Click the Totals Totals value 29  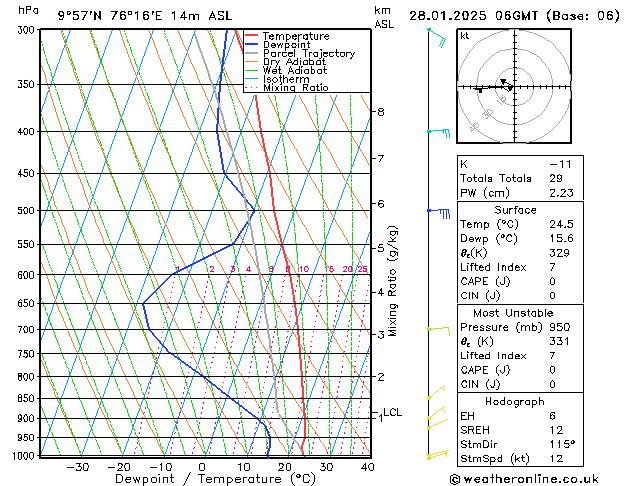[556, 178]
